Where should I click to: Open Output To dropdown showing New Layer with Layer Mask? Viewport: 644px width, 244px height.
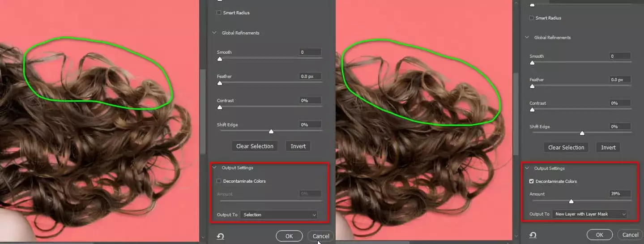(x=589, y=214)
